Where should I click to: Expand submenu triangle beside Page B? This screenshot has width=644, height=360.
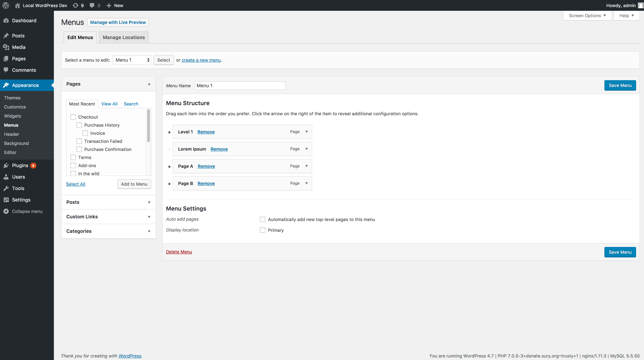[170, 184]
